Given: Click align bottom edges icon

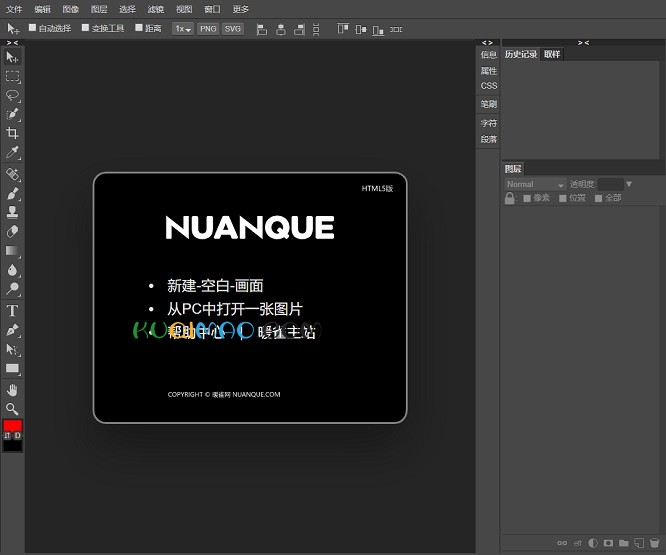Looking at the screenshot, I should point(378,29).
